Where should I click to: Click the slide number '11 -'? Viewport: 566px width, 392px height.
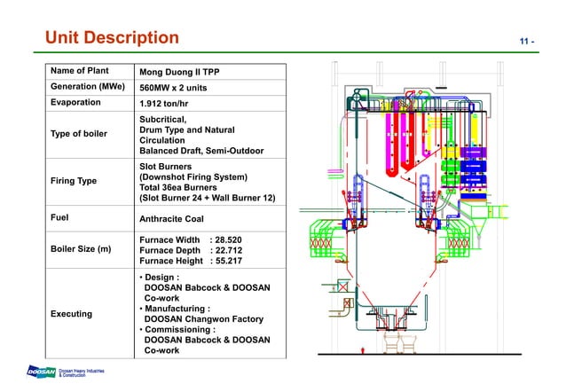pos(527,42)
